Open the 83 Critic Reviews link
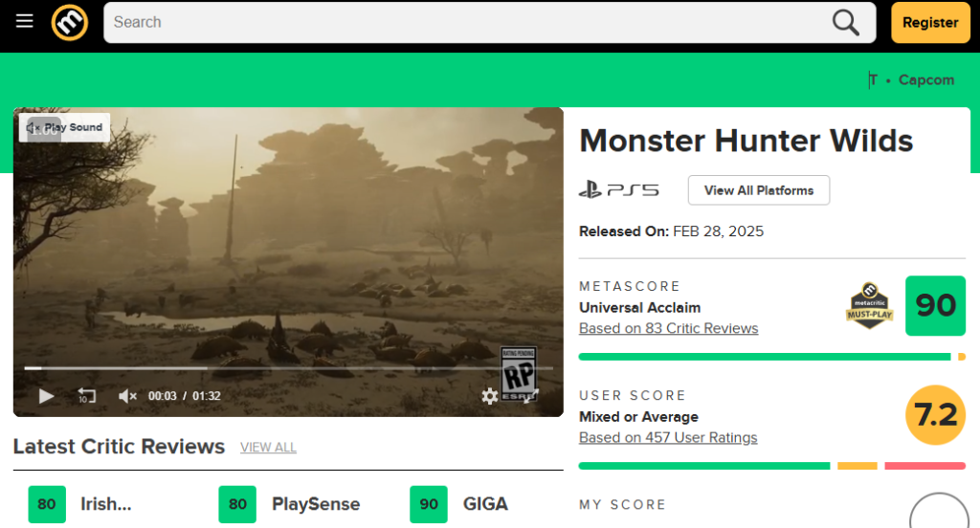 668,328
